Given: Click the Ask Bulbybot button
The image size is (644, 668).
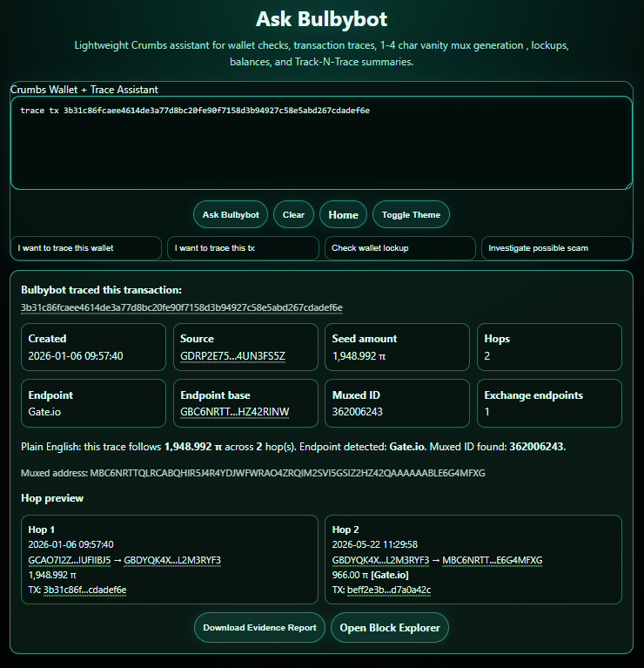Looking at the screenshot, I should pos(231,215).
